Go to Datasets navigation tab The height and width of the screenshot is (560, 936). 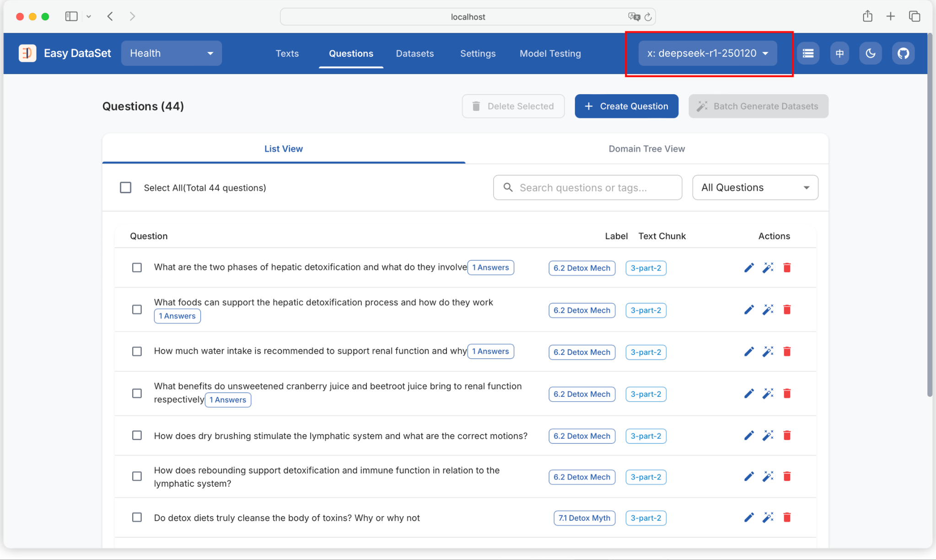click(x=414, y=54)
